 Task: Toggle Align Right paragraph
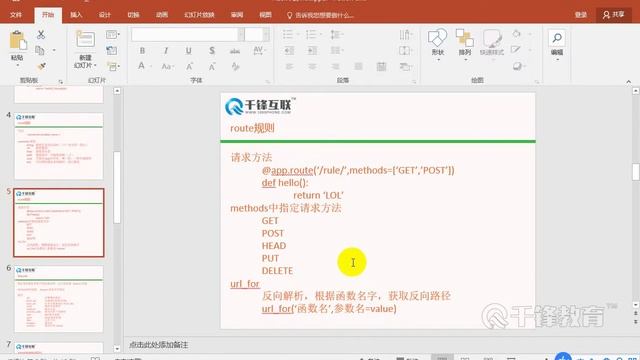(335, 66)
